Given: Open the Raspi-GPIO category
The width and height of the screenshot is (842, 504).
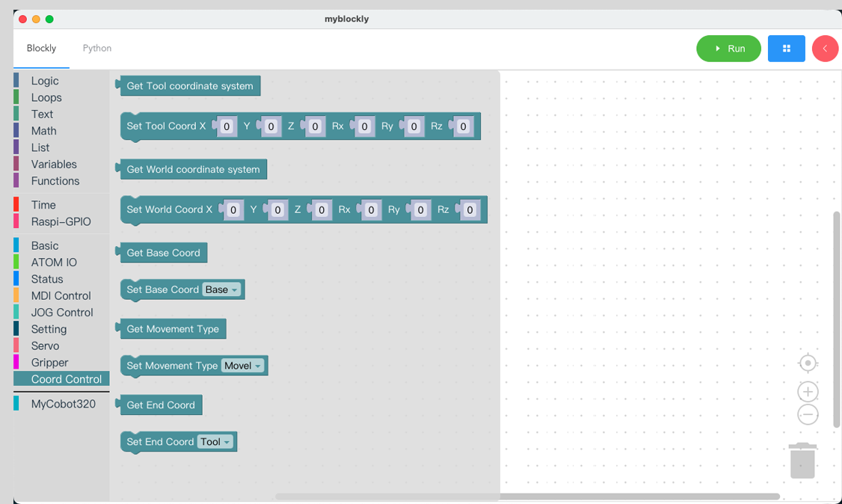Looking at the screenshot, I should [x=61, y=221].
